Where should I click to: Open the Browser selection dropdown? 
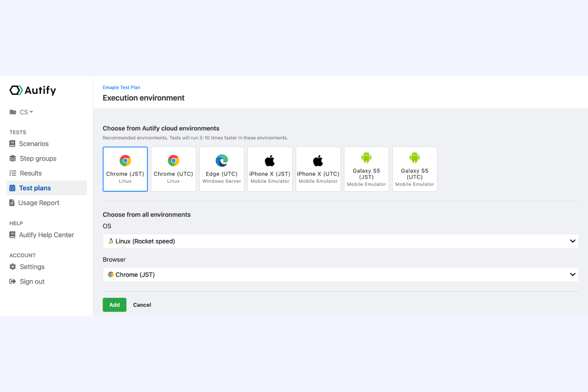pyautogui.click(x=340, y=274)
